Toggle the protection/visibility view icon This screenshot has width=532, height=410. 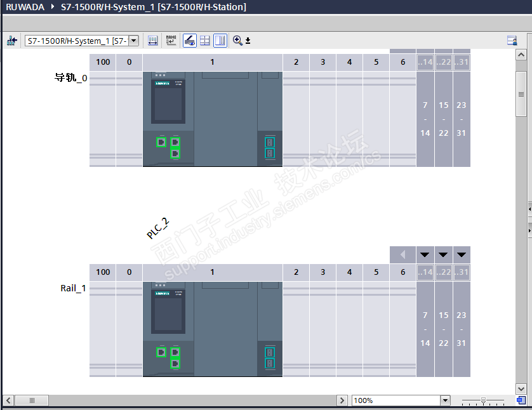190,41
